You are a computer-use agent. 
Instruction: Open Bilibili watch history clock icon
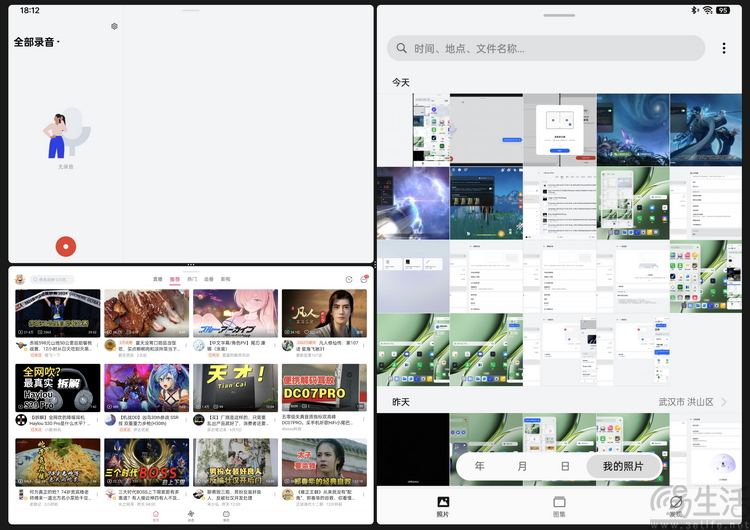(x=347, y=280)
